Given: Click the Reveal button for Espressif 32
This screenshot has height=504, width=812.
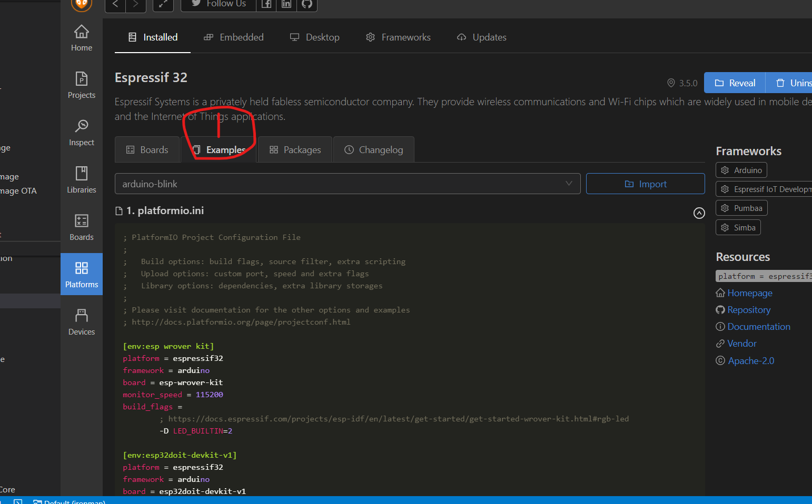Looking at the screenshot, I should [x=734, y=83].
